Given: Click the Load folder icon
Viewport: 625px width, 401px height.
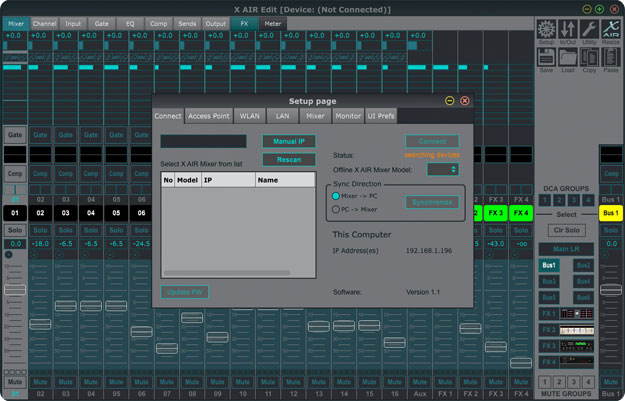Looking at the screenshot, I should (x=568, y=57).
